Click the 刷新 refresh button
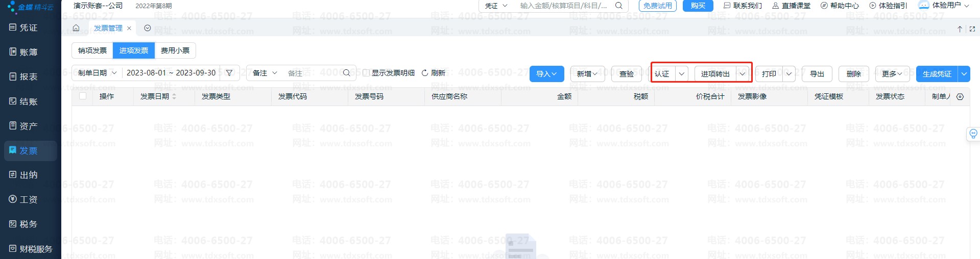 [434, 73]
